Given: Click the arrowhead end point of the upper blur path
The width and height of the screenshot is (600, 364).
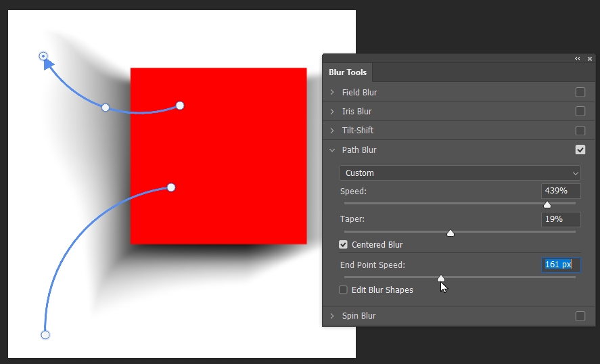Looking at the screenshot, I should pos(43,56).
